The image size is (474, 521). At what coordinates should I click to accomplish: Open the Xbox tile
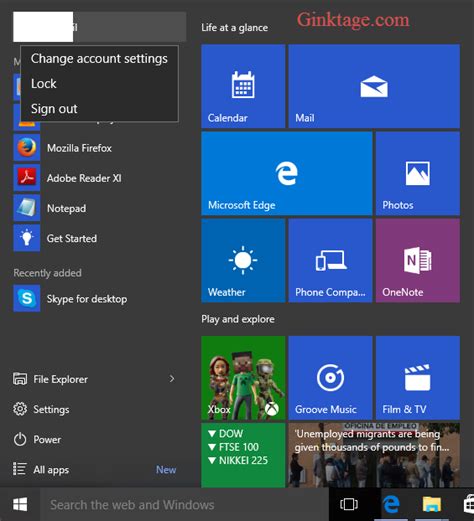[243, 378]
